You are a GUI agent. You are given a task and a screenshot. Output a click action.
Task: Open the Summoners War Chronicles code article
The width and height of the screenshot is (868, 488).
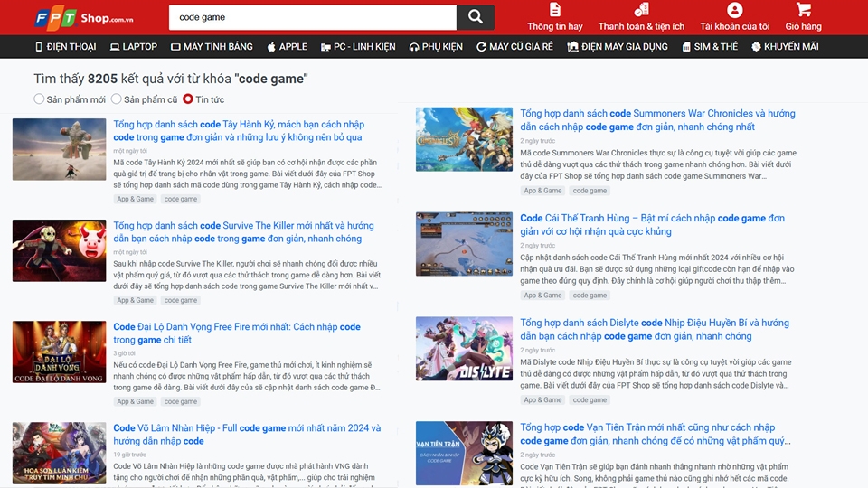657,120
